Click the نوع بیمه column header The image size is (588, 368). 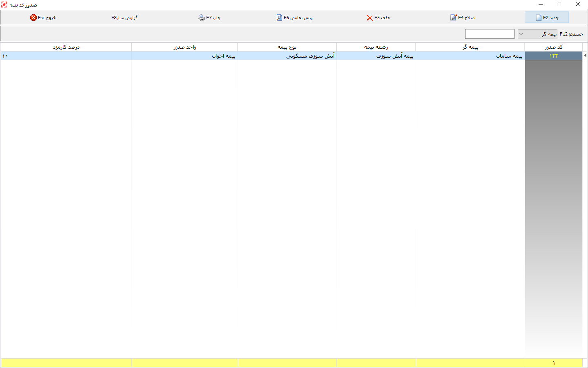[287, 47]
